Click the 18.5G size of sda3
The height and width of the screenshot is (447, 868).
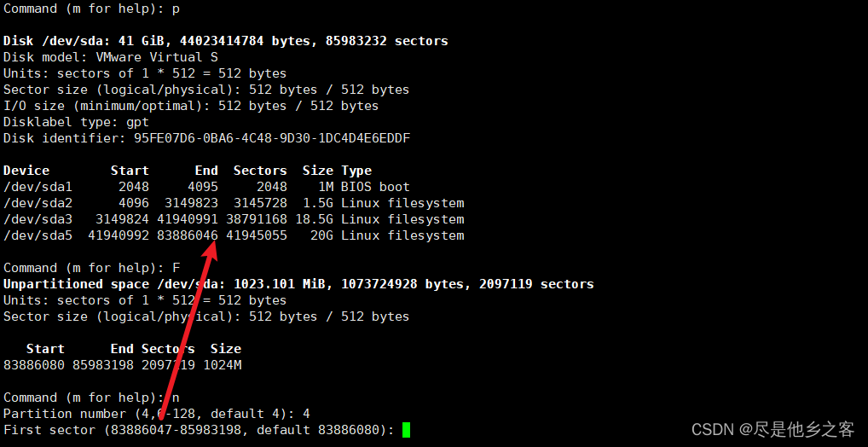[x=314, y=219]
